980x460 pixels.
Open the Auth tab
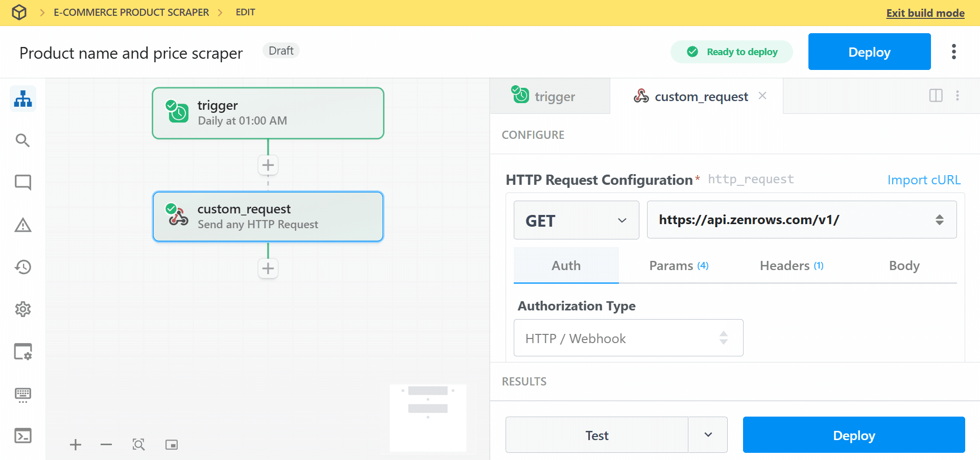tap(566, 265)
